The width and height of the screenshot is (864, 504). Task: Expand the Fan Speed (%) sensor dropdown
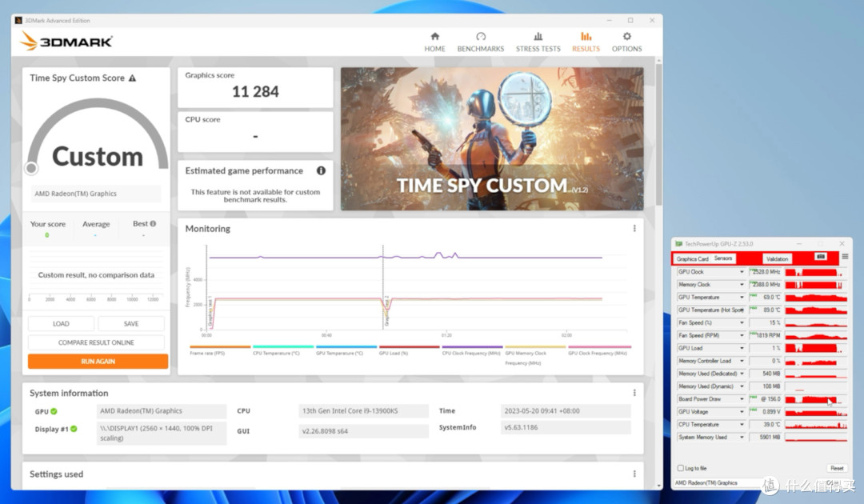[742, 322]
